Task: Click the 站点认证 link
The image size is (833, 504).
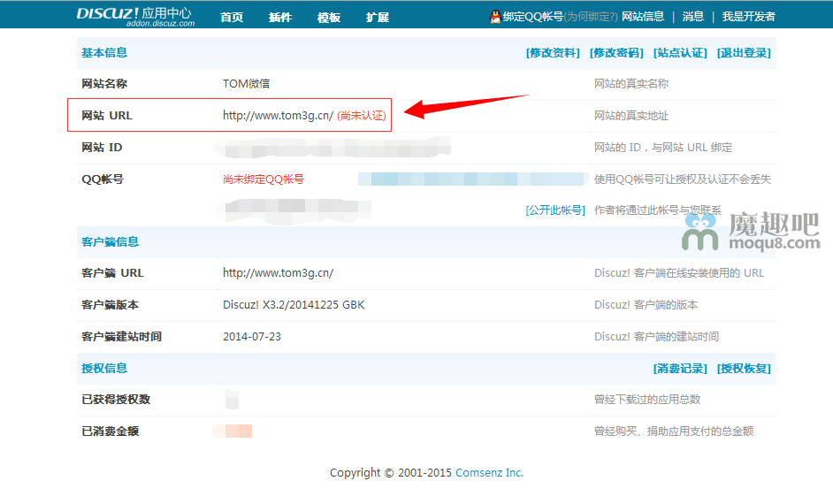Action: point(680,52)
